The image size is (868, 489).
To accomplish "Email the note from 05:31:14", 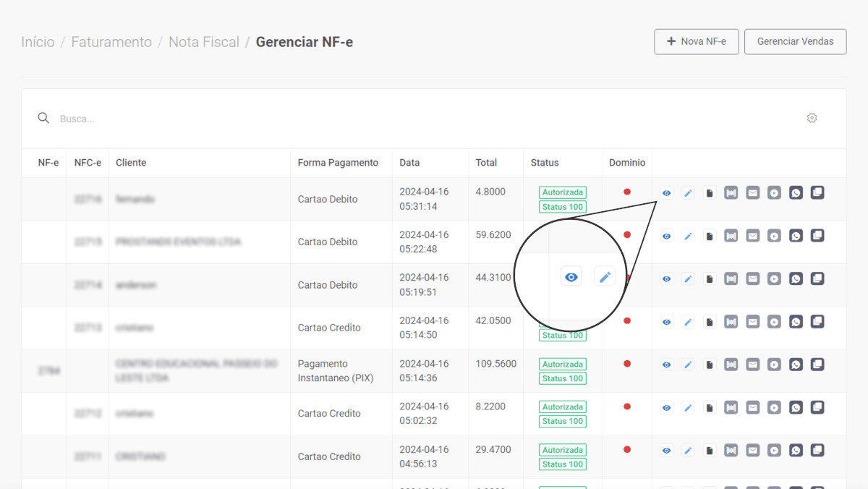I will tap(753, 193).
